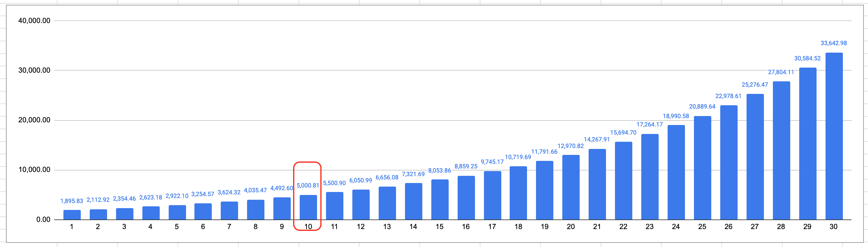Select value label 3,624.32
Screen dimensions: 868x247
pos(229,192)
